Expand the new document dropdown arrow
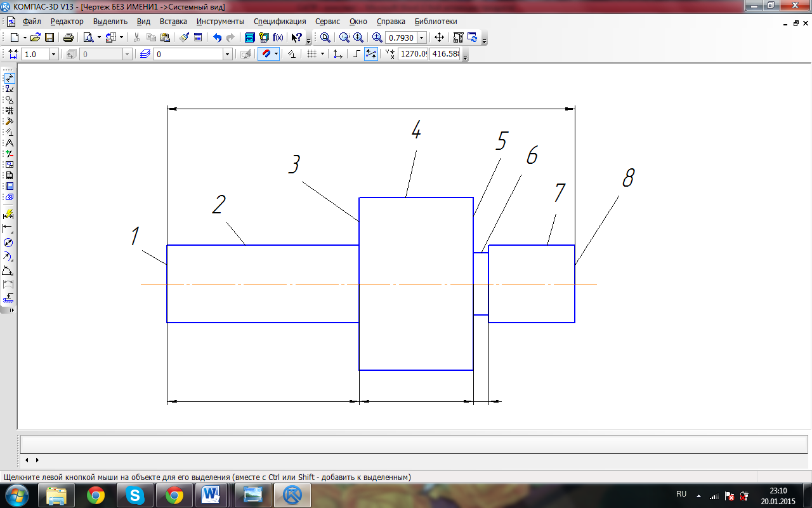Image resolution: width=812 pixels, height=508 pixels. (25, 37)
